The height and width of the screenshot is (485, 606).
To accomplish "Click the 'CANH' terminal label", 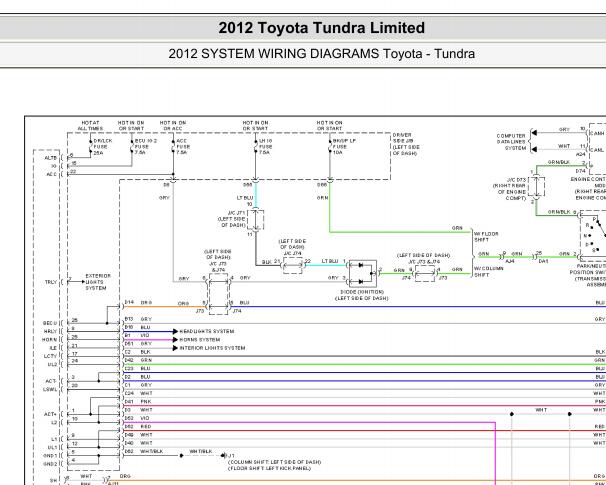I will pyautogui.click(x=597, y=133).
